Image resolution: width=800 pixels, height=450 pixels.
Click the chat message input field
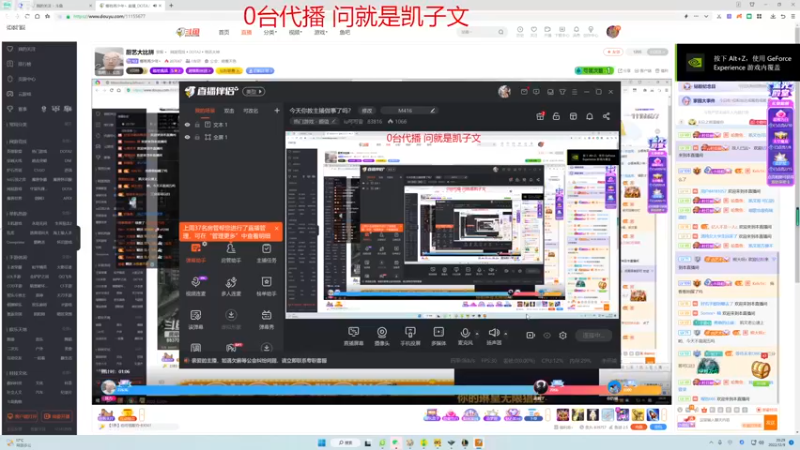point(730,421)
